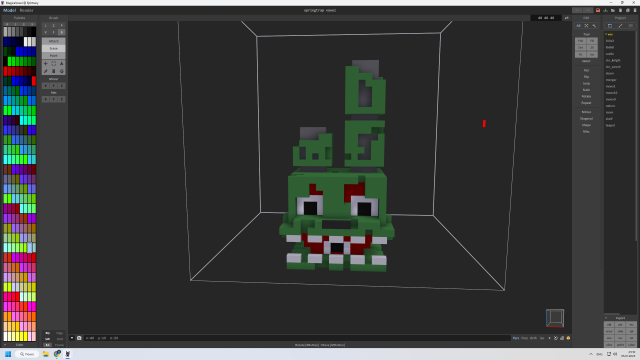Screen dimensions: 640x360
Task: Select the B box brush mode
Action: pyautogui.click(x=62, y=32)
